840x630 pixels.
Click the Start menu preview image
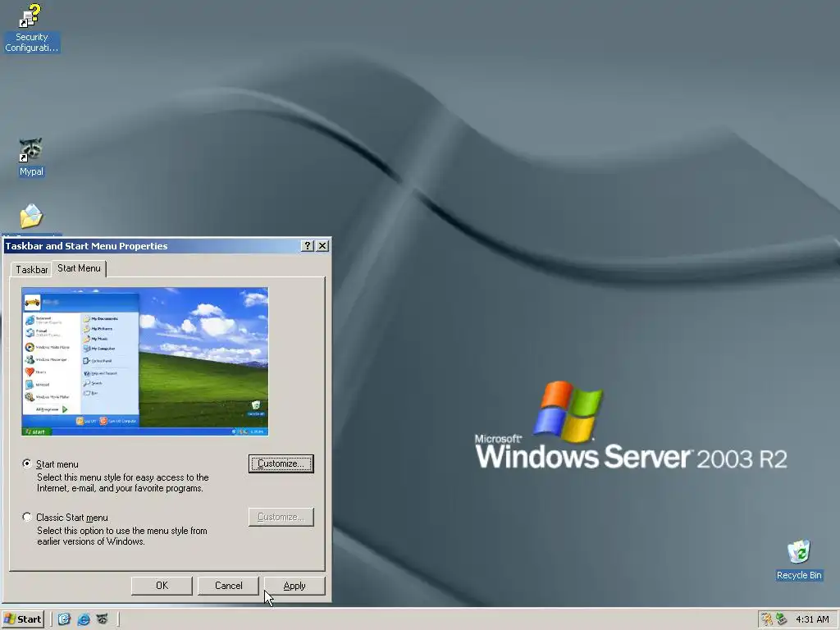point(144,362)
